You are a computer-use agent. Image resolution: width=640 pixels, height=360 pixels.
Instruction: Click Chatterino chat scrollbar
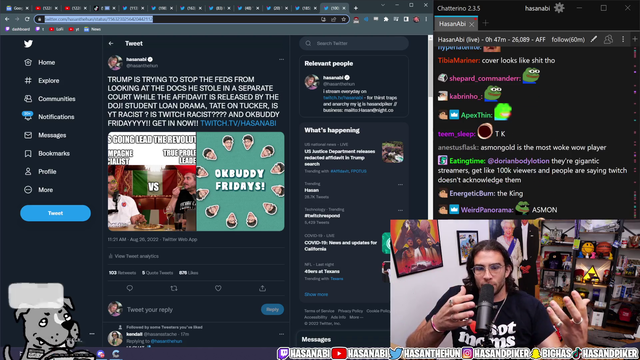tap(636, 133)
